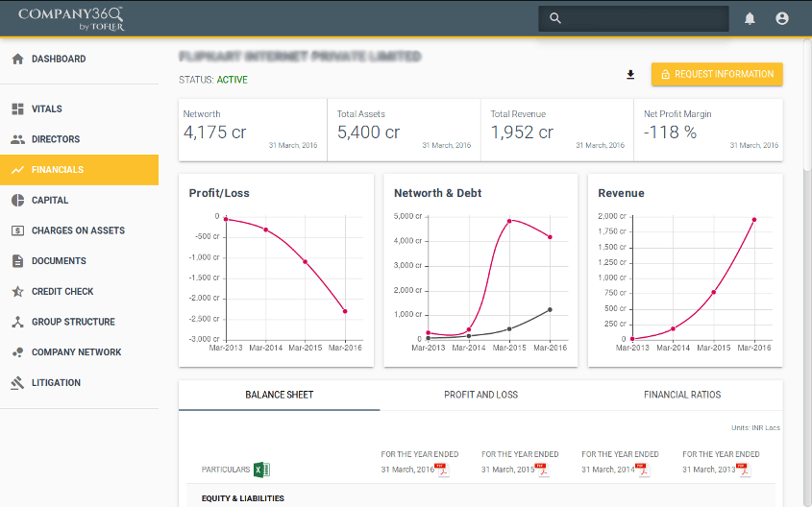This screenshot has width=812, height=507.
Task: Click the Directors people icon
Action: click(x=17, y=139)
